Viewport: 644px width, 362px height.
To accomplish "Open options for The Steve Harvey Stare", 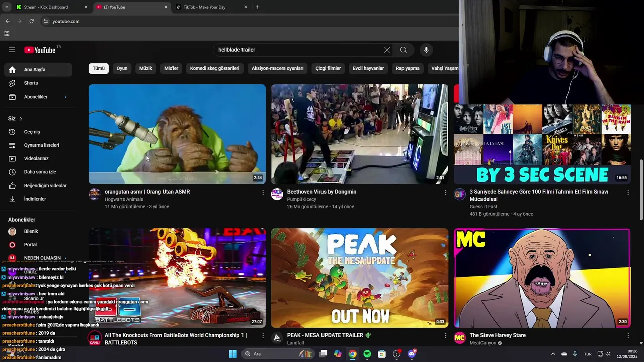I will tap(628, 335).
